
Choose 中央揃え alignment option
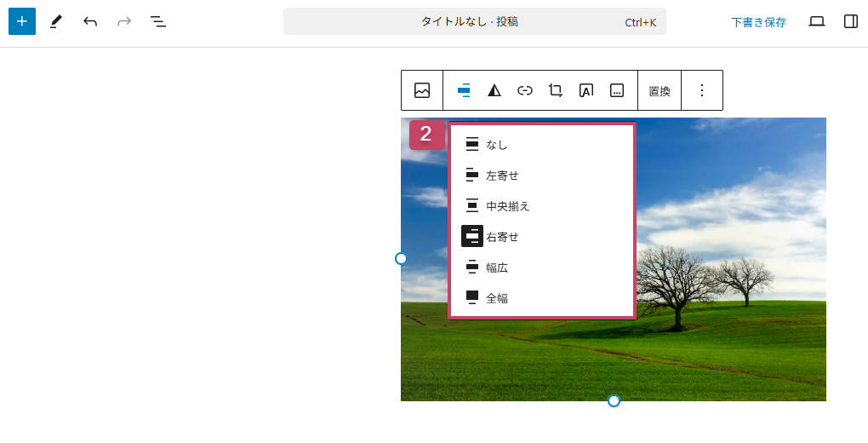(507, 206)
